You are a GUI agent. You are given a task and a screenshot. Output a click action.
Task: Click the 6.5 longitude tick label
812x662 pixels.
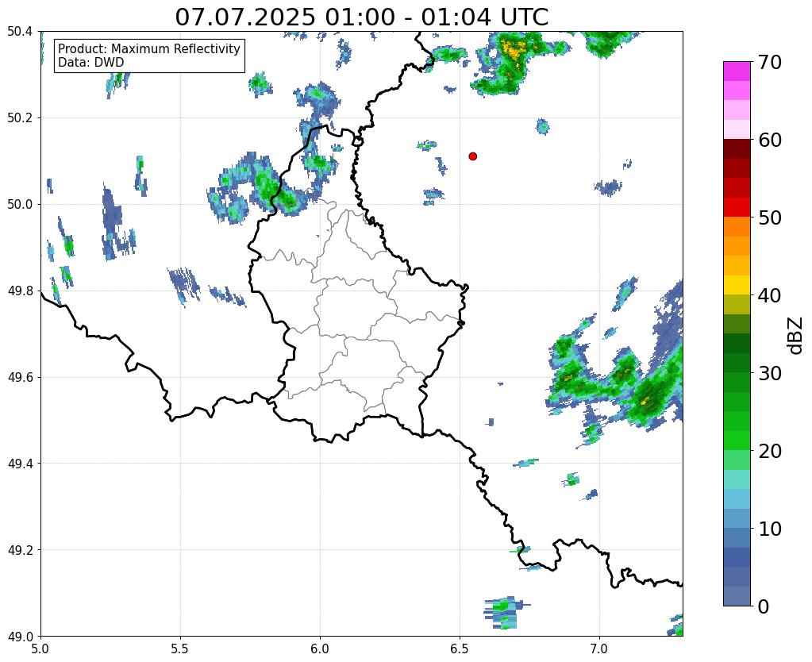460,649
